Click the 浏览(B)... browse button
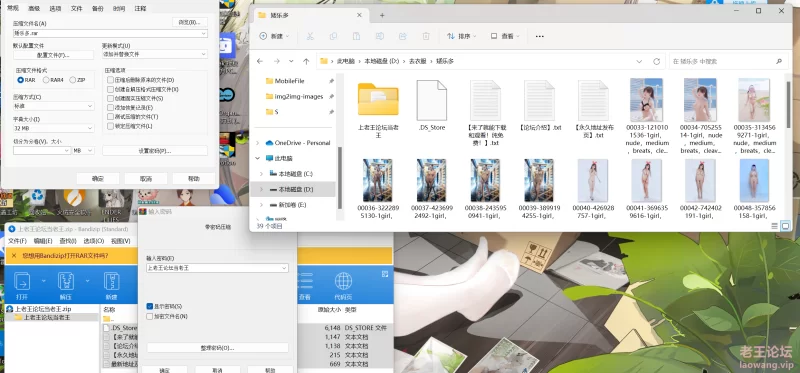800x373 pixels. (190, 22)
